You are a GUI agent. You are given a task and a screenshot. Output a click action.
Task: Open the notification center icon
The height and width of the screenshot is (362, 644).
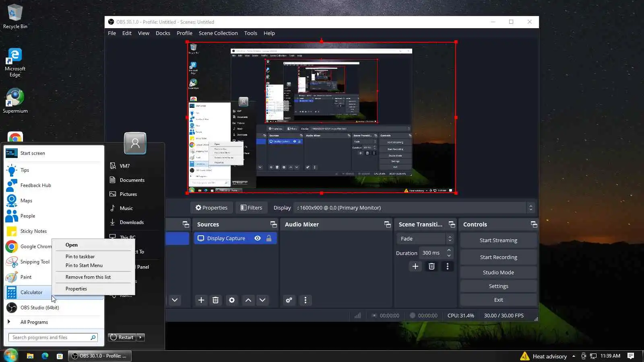(x=631, y=356)
